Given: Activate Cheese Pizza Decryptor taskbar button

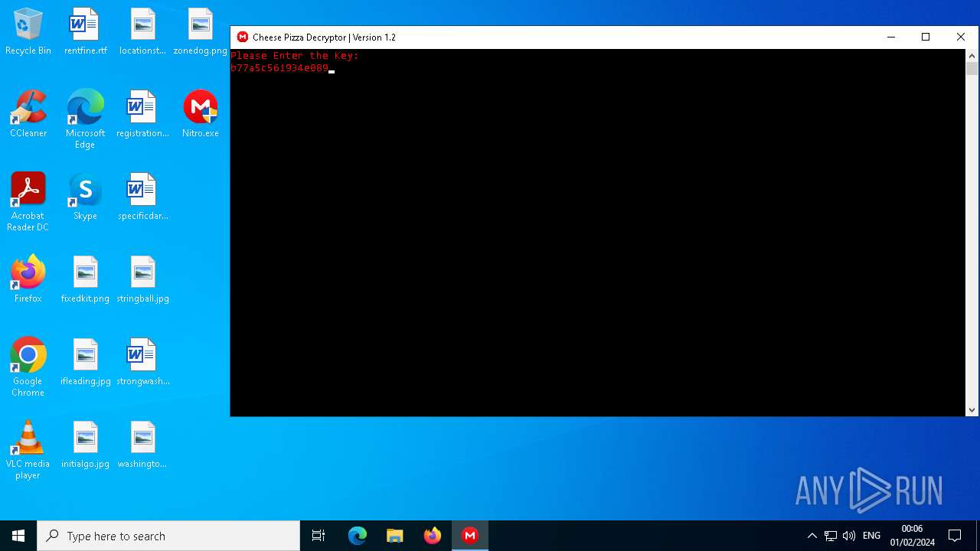Looking at the screenshot, I should [x=470, y=536].
